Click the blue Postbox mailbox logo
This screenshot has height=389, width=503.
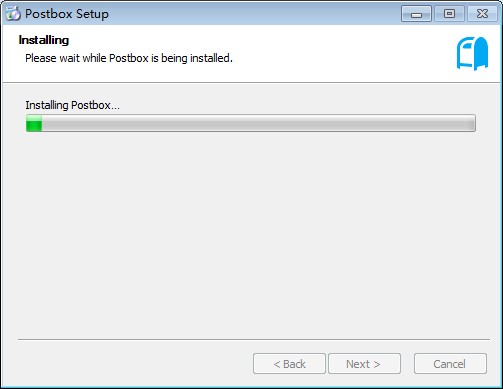[472, 53]
